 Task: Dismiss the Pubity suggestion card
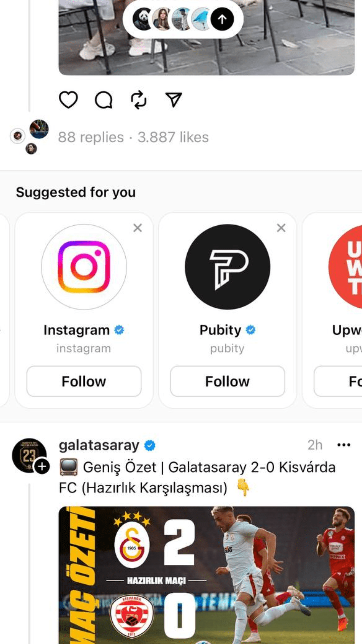(281, 228)
